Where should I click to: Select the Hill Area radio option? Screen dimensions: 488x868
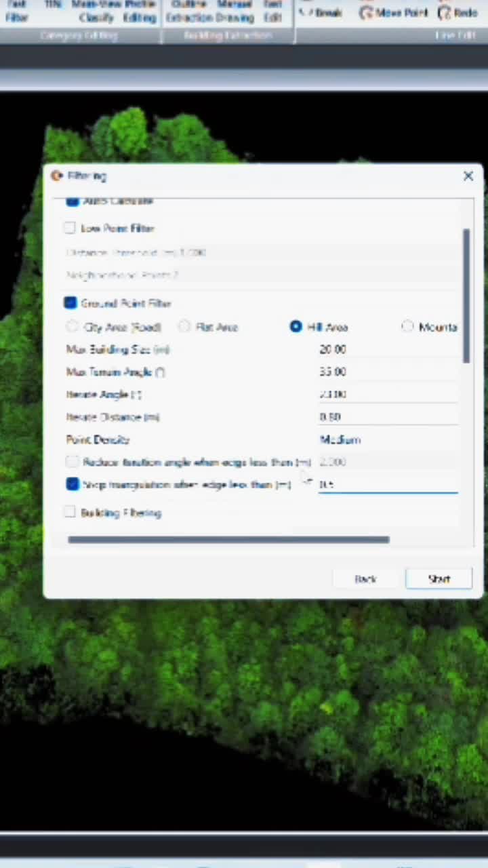pos(296,327)
